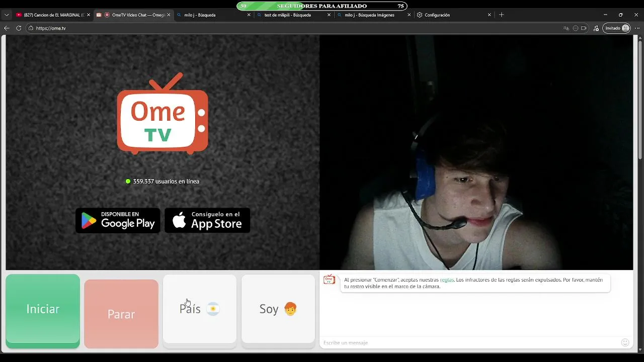Open the Invitado profile button
The image size is (644, 362).
click(x=617, y=28)
